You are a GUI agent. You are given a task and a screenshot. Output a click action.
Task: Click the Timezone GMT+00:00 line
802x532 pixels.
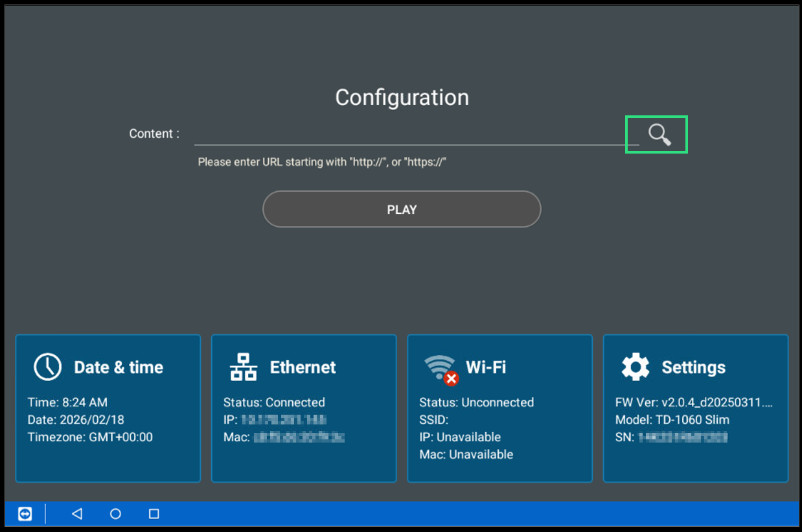[x=90, y=437]
